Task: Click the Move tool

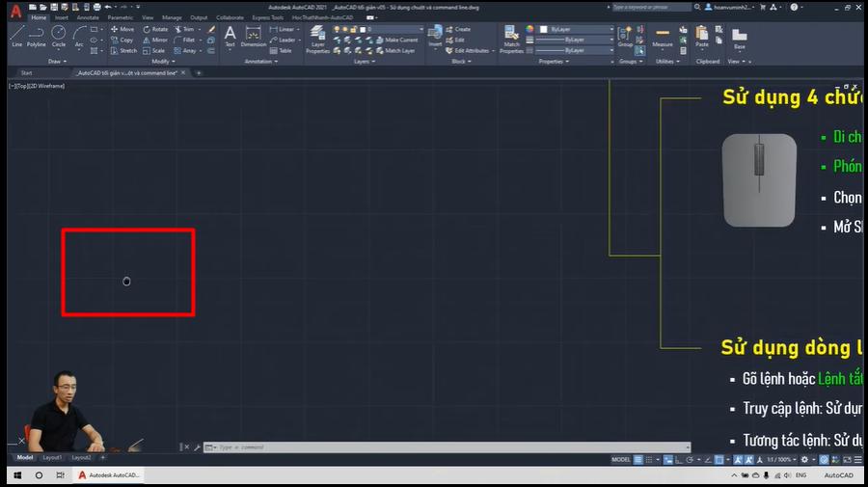Action: point(122,29)
